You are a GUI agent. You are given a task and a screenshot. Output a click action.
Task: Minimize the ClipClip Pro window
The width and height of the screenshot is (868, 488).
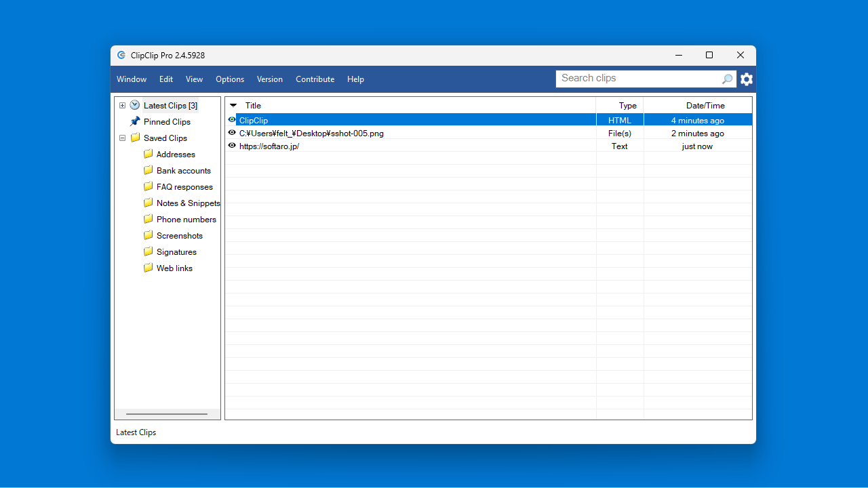click(x=678, y=56)
